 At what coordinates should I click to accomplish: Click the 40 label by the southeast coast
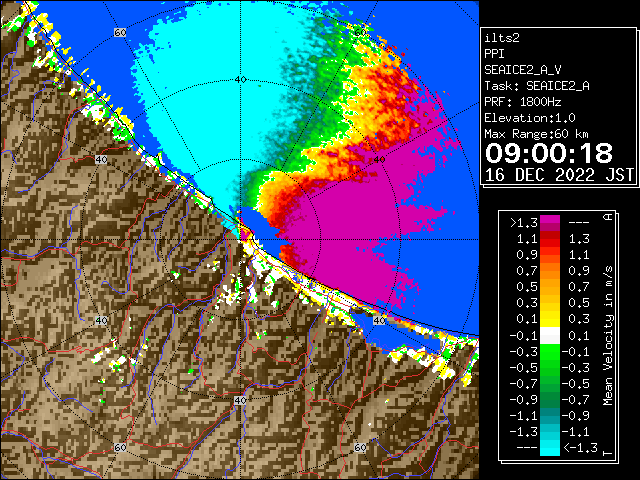click(x=379, y=320)
